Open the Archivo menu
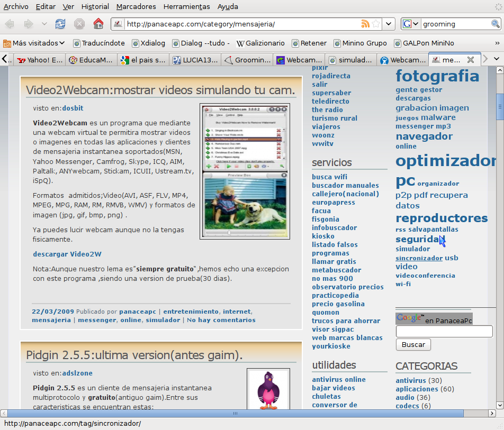504x430 pixels. [16, 6]
